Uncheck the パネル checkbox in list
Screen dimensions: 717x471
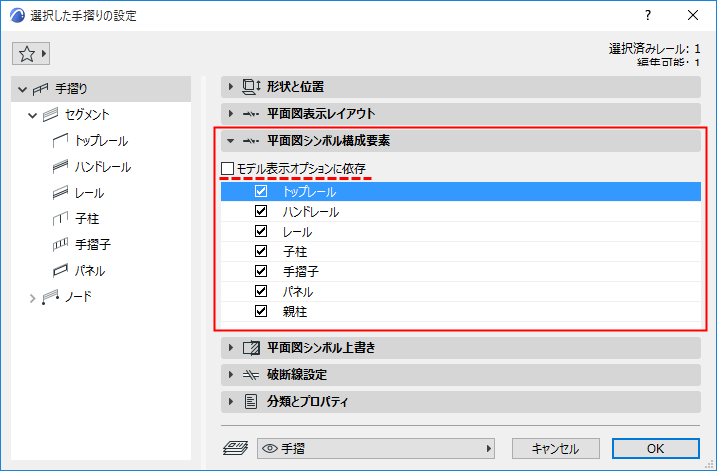click(x=261, y=291)
